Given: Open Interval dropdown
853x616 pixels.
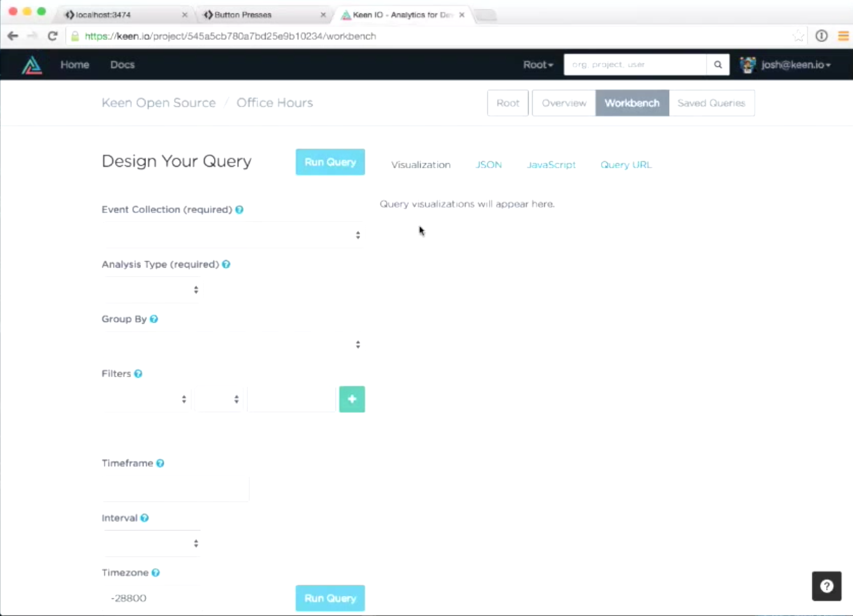Looking at the screenshot, I should coord(151,544).
